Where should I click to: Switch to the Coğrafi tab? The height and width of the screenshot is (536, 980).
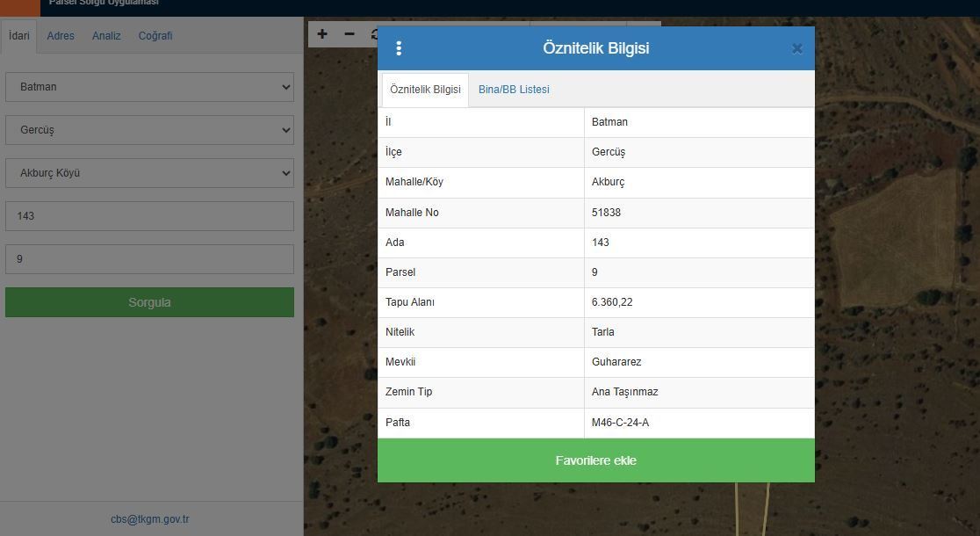pos(155,36)
